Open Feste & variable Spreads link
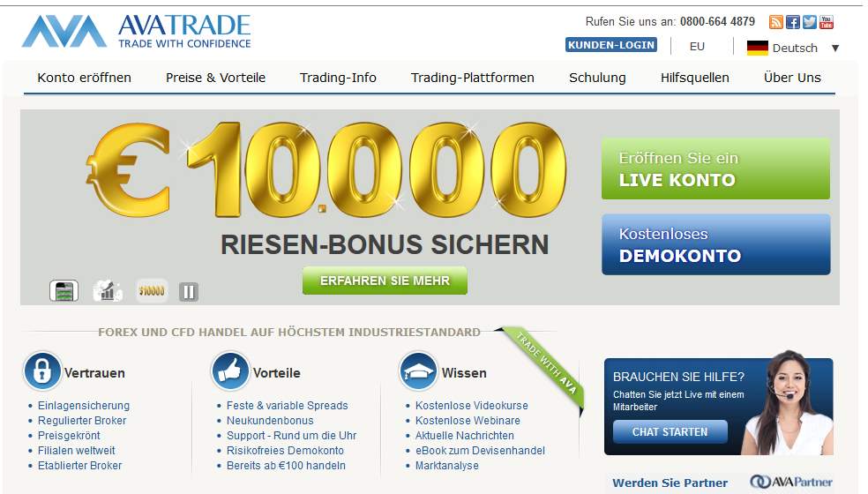The width and height of the screenshot is (868, 494). (288, 406)
